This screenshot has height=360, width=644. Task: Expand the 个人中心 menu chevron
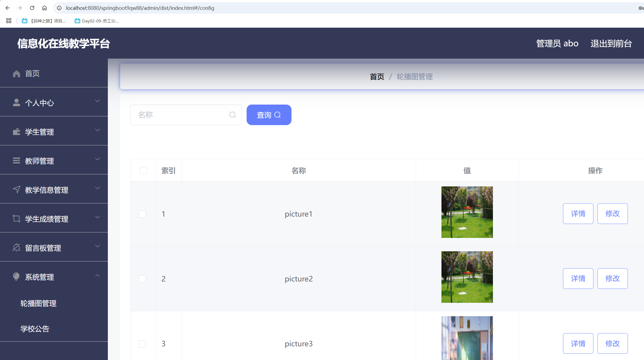pos(98,101)
